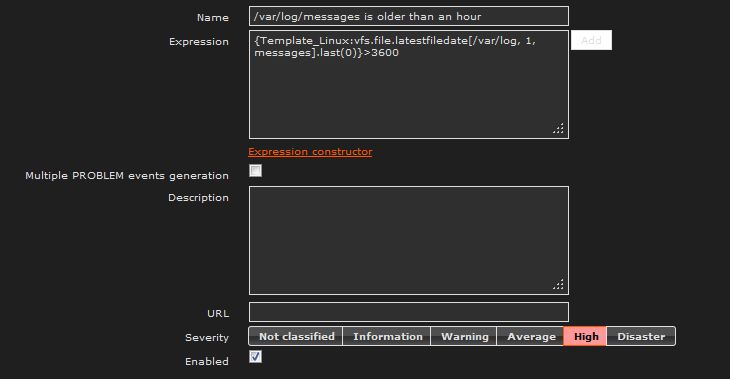Click the Description label text

pyautogui.click(x=198, y=198)
